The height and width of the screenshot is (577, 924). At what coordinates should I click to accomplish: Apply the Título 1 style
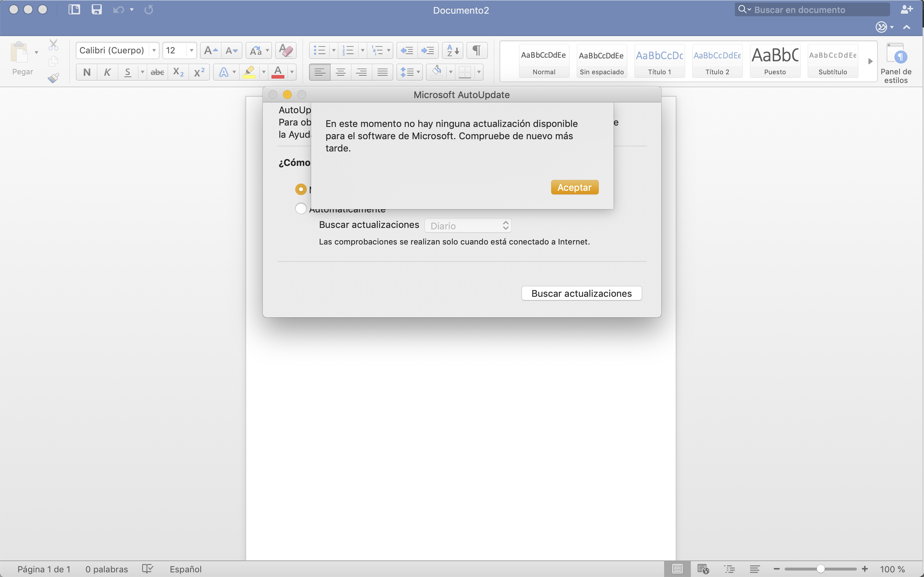click(x=659, y=61)
